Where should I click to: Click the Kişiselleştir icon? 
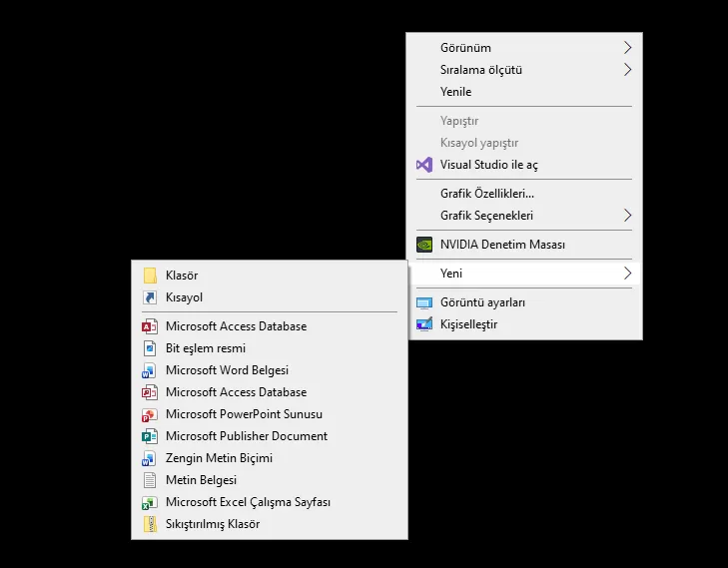click(424, 324)
